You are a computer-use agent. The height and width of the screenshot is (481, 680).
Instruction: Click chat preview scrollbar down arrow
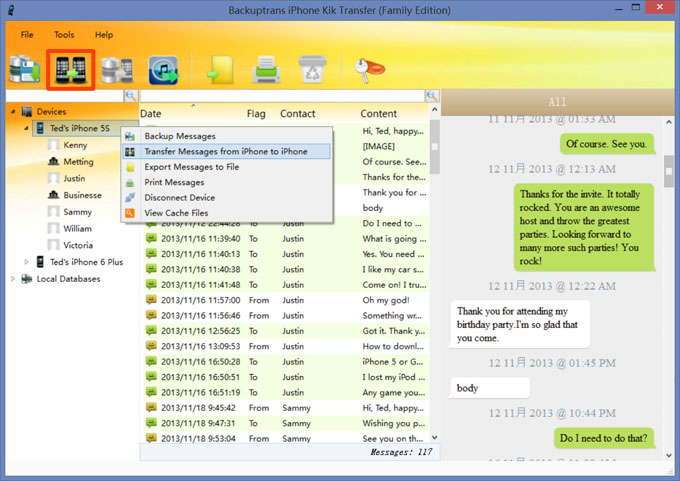(669, 455)
